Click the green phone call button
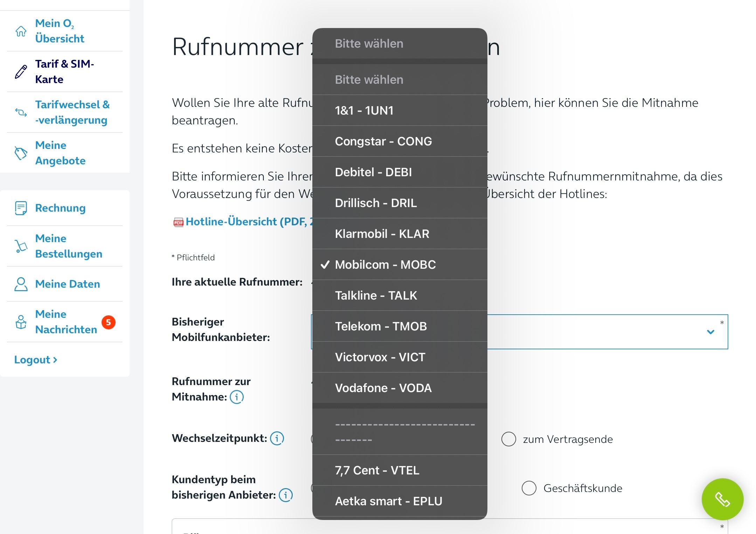Screen dimensions: 756x534 722,499
